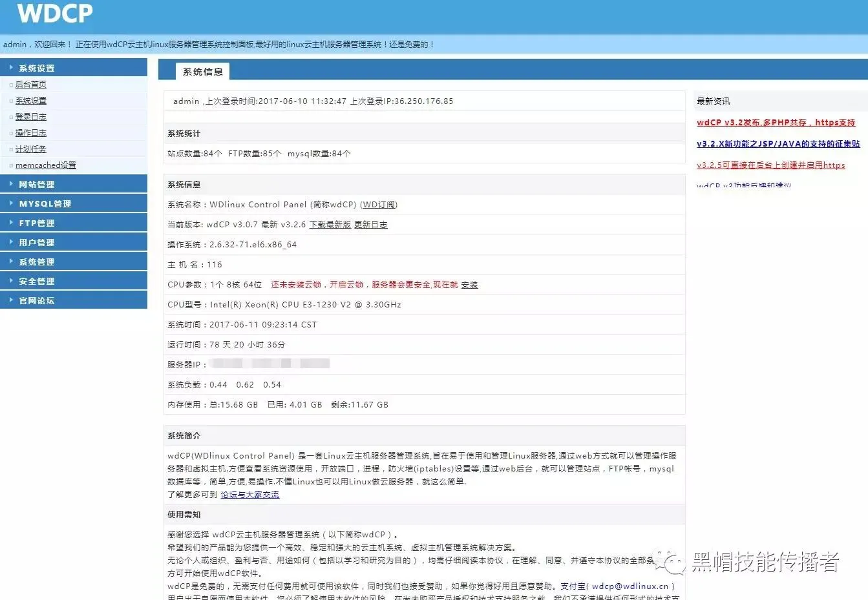The image size is (868, 600).
Task: Open memcached设置 in the sidebar
Action: tap(46, 165)
